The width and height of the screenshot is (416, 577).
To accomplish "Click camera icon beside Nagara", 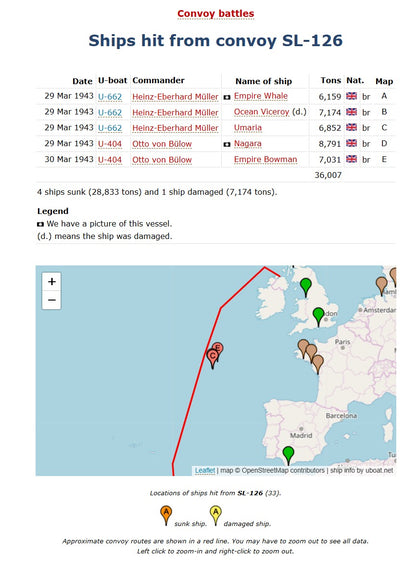I will pos(227,145).
